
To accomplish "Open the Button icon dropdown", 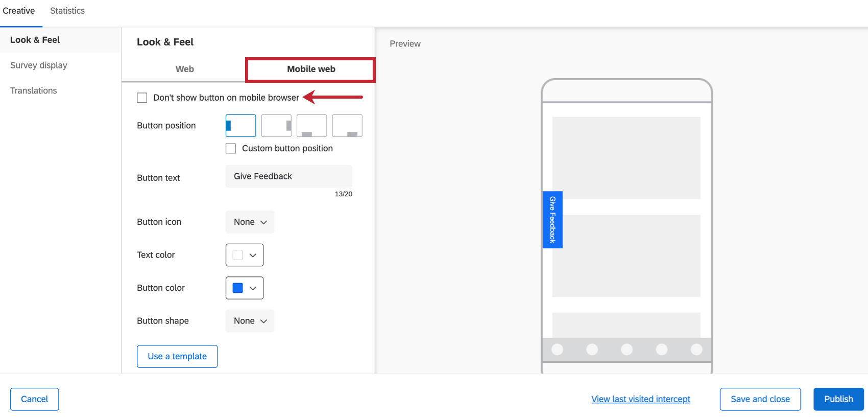I will pyautogui.click(x=250, y=222).
